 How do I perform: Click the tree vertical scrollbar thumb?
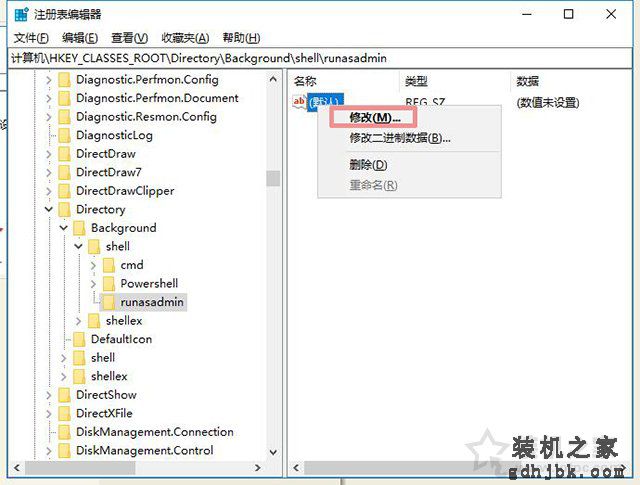click(x=273, y=178)
